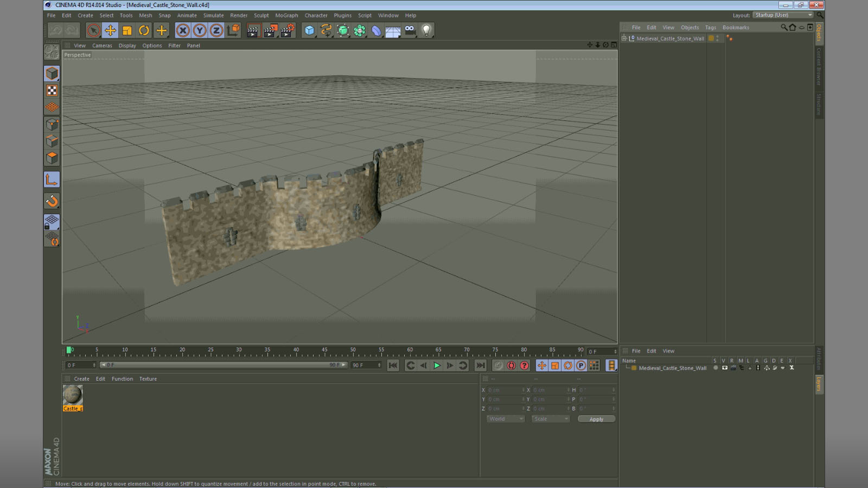Toggle viewport maximize icon
This screenshot has height=488, width=868.
pos(614,45)
